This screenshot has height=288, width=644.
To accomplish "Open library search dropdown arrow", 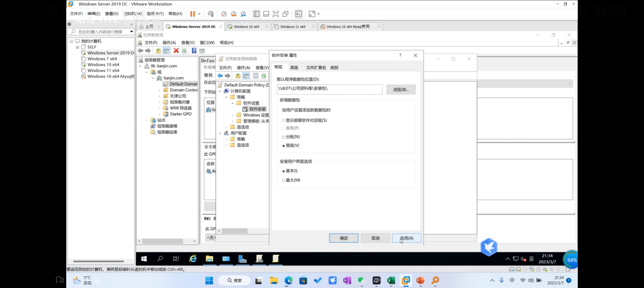I will pyautogui.click(x=131, y=32).
